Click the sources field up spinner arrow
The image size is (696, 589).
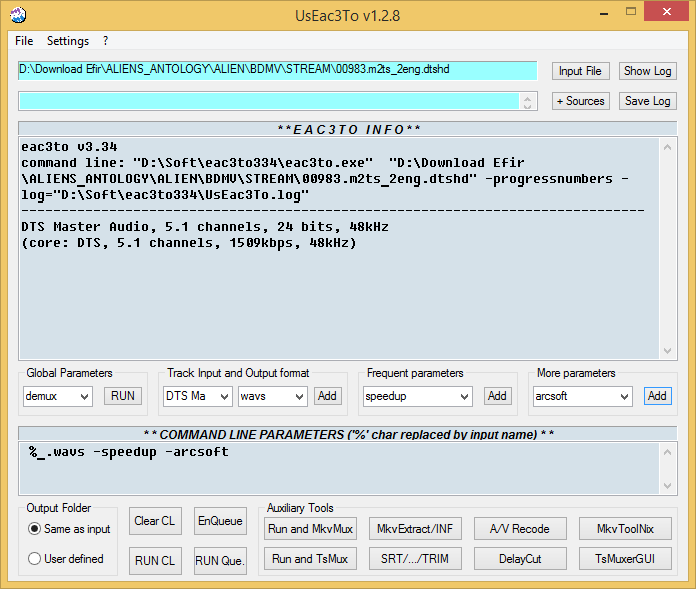[x=527, y=98]
